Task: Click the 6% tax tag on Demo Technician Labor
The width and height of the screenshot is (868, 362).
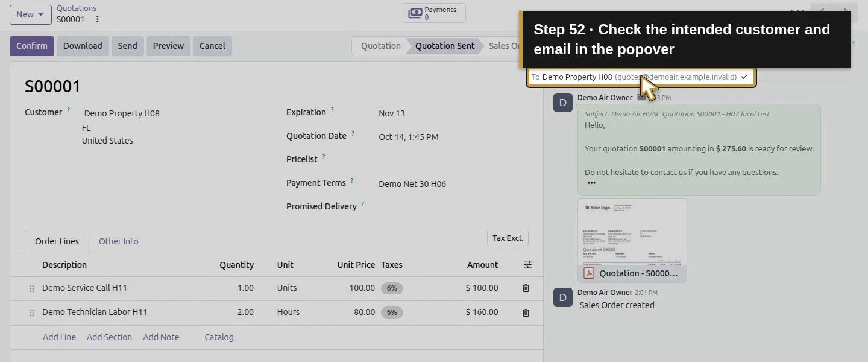Action: [392, 313]
